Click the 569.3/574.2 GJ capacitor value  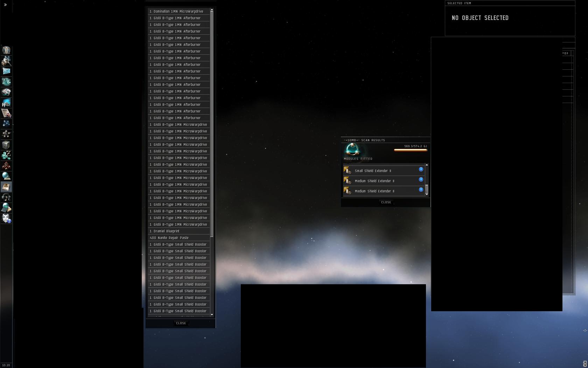(415, 146)
